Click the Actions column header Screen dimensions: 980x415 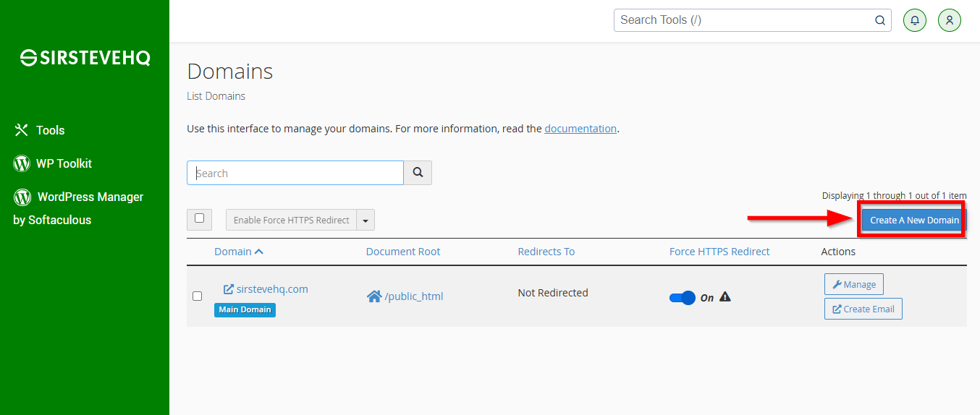(838, 252)
